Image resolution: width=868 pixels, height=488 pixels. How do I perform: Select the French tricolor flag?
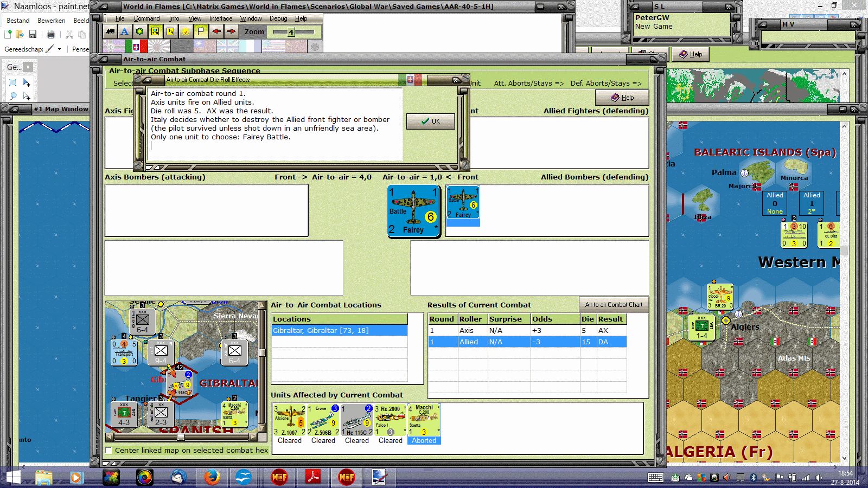[x=251, y=47]
